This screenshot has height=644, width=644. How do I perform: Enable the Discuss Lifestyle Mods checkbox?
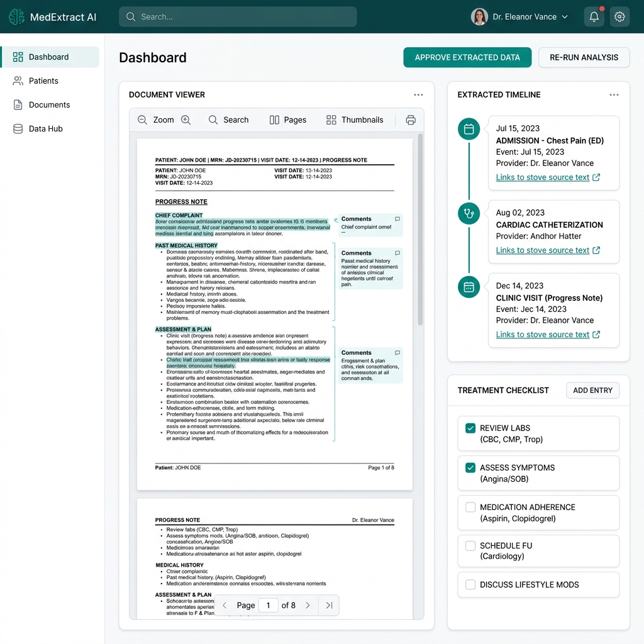click(x=470, y=585)
